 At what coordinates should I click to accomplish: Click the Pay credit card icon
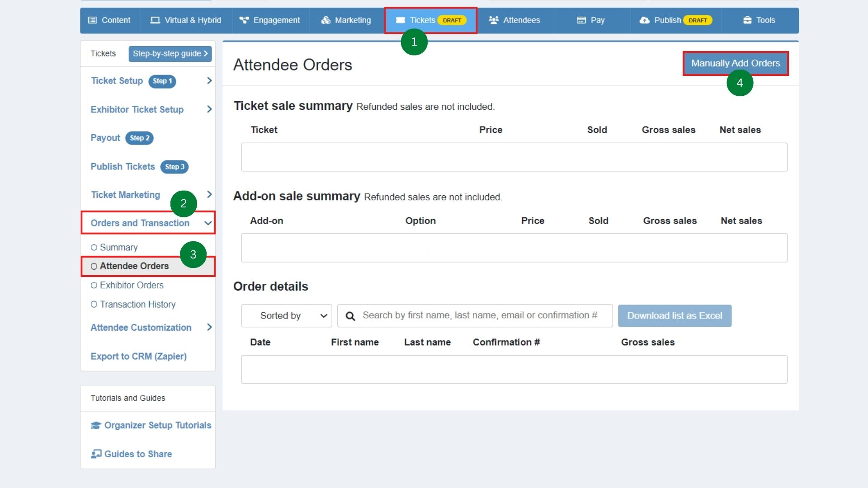pyautogui.click(x=581, y=20)
